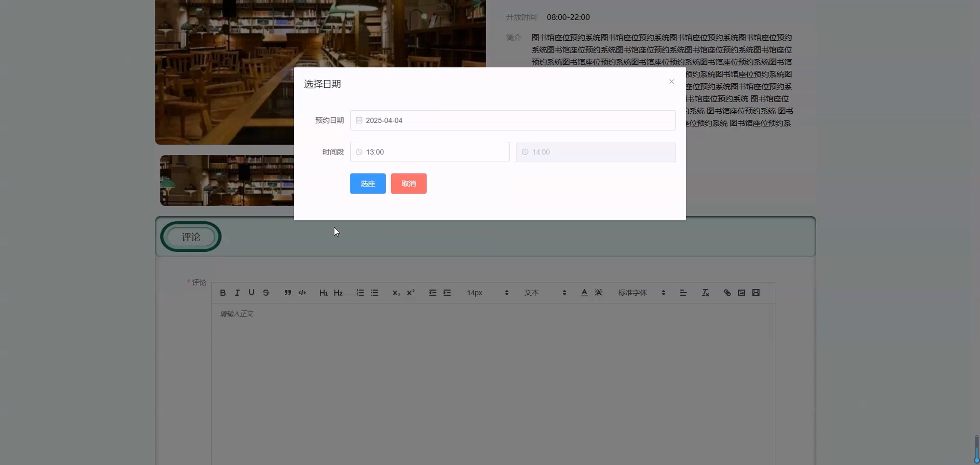This screenshot has width=980, height=465.
Task: Insert image into comment editor
Action: coord(741,293)
